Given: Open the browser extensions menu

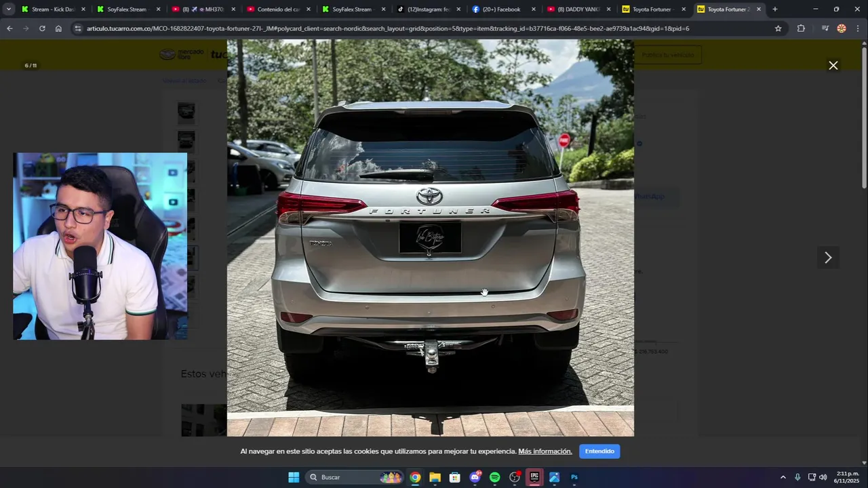Looking at the screenshot, I should 801,28.
